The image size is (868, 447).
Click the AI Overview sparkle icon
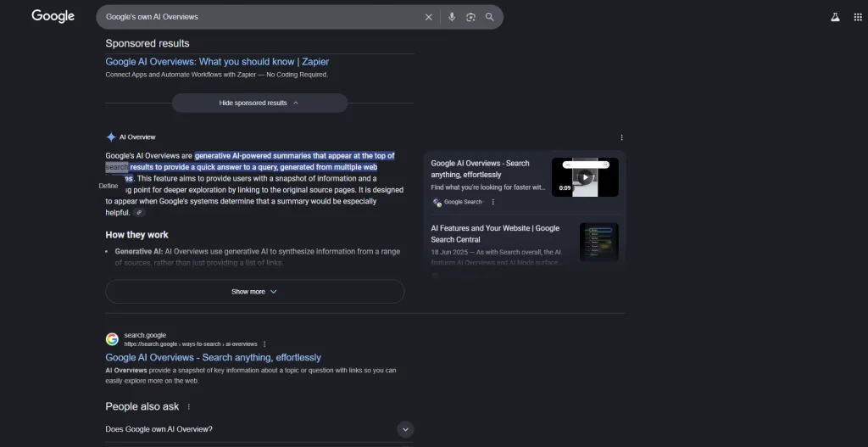point(111,137)
